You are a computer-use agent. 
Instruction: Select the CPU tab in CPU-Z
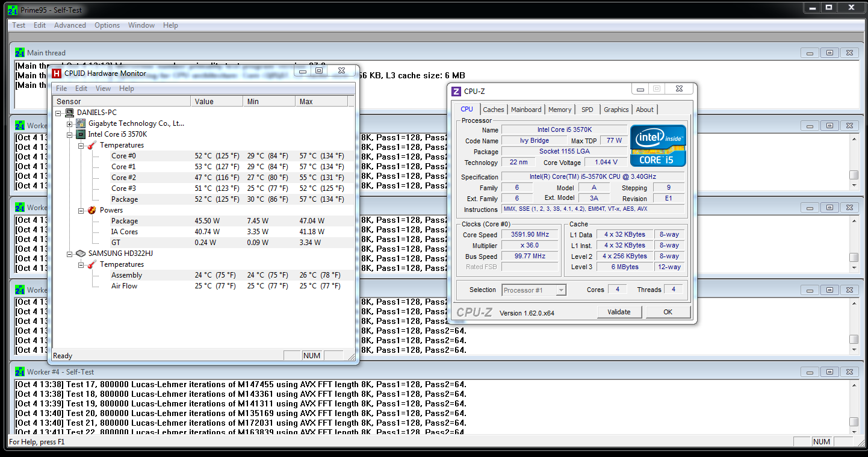click(467, 109)
